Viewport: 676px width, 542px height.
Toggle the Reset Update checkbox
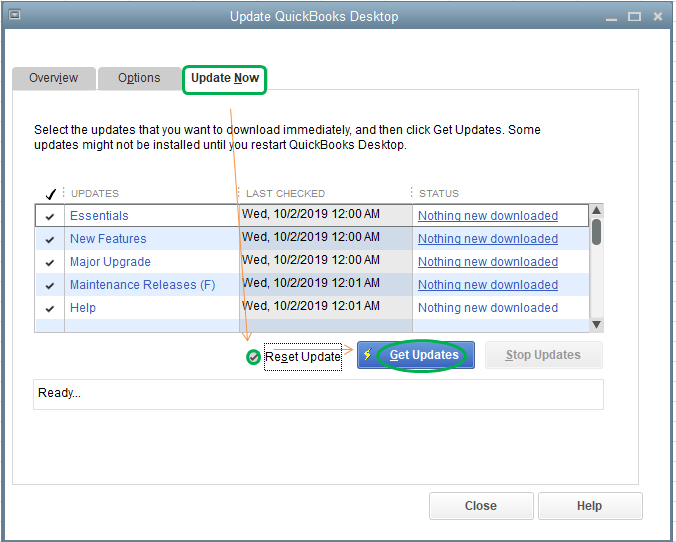click(x=253, y=357)
